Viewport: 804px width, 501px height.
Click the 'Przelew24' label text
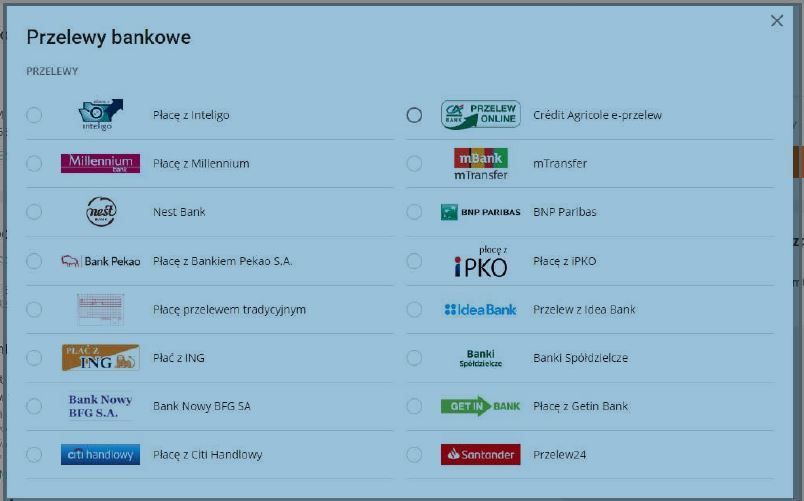pos(559,455)
